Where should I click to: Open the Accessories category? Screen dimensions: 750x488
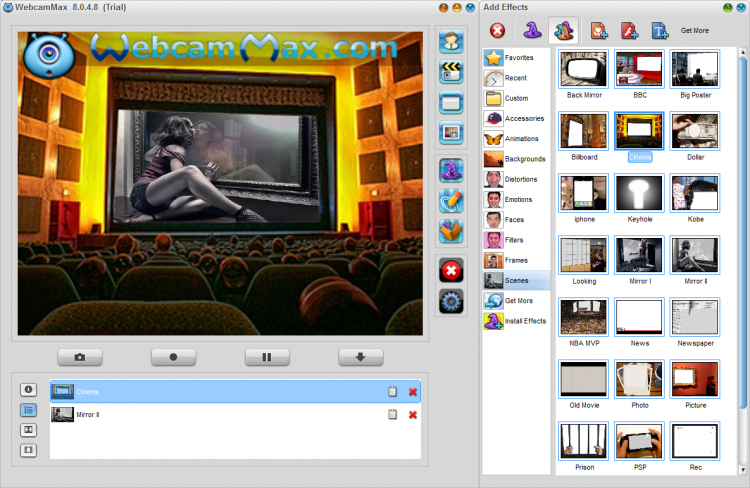coord(516,118)
